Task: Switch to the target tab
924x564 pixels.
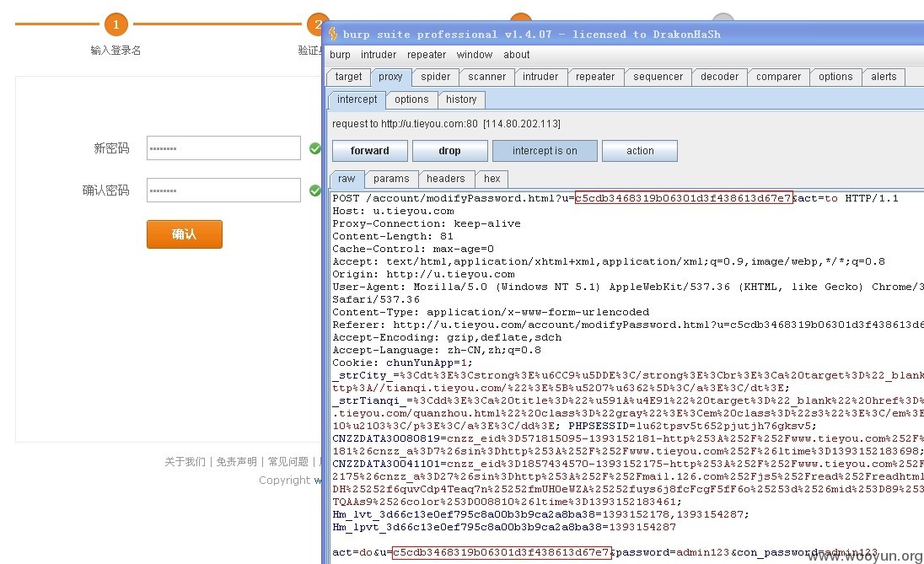Action: pyautogui.click(x=348, y=77)
